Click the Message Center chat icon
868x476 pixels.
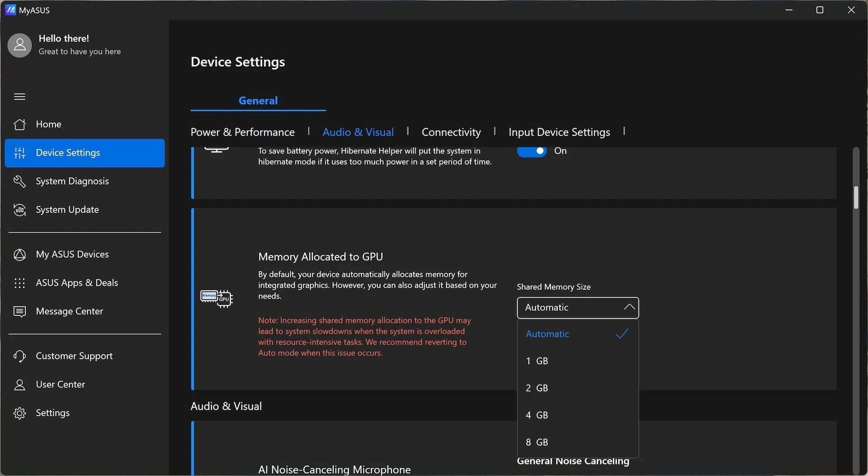click(19, 312)
